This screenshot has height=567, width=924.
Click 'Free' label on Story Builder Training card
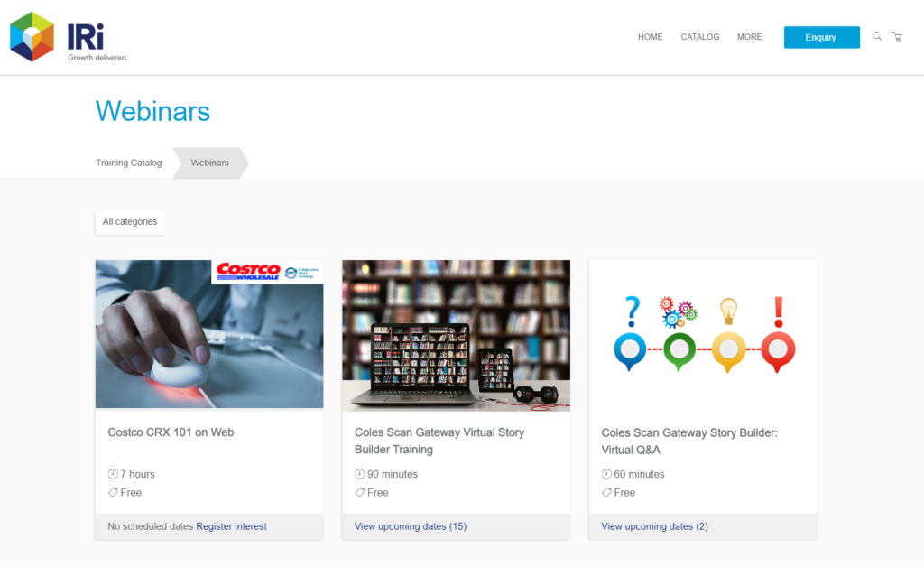(378, 492)
